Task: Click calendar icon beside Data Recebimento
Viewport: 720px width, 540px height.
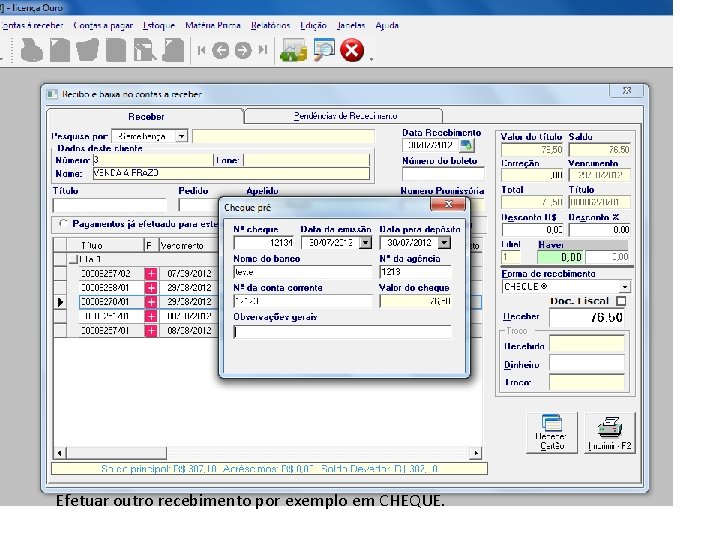Action: tap(466, 145)
